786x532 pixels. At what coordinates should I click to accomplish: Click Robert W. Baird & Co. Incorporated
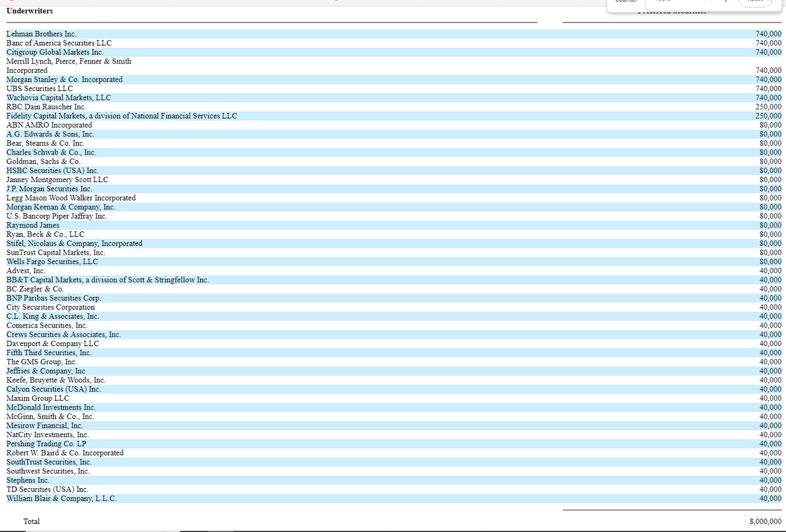click(65, 453)
